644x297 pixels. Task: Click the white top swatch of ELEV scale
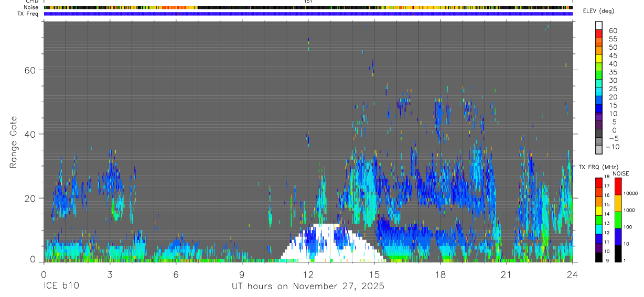click(x=599, y=25)
